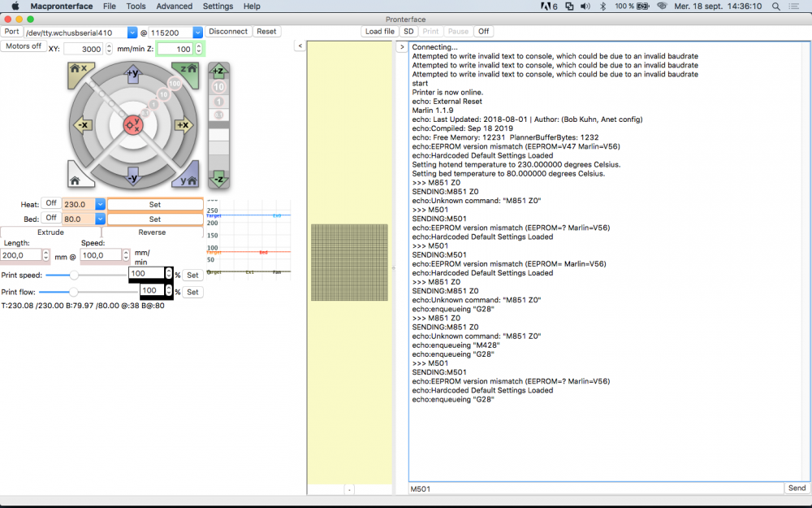
Task: Click the Adobe icon in the menu bar
Action: coord(549,7)
